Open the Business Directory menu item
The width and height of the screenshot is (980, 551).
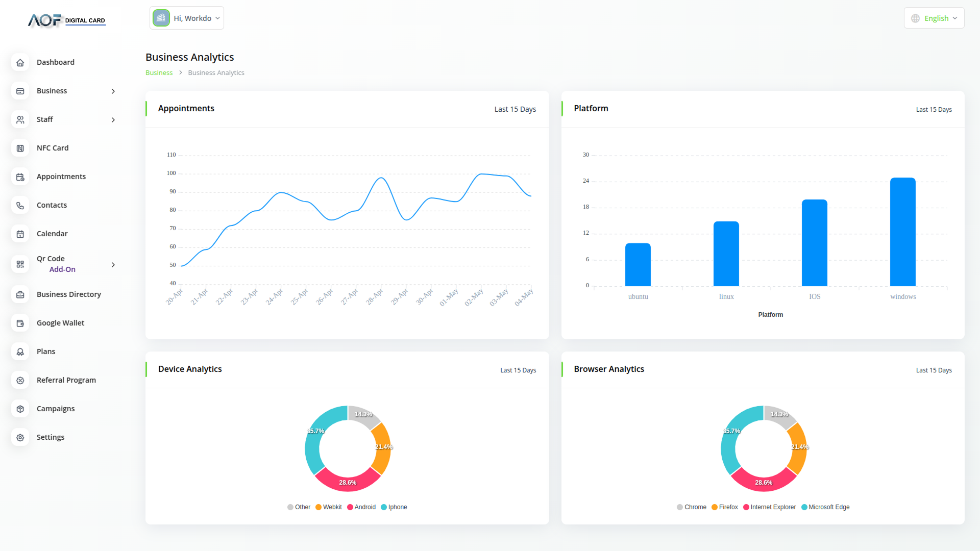coord(68,294)
